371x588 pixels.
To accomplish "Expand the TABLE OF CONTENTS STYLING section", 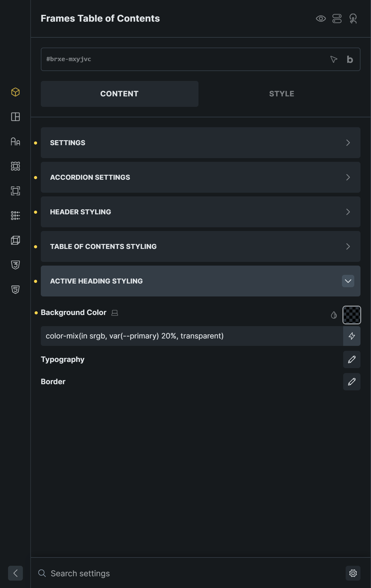I will point(201,246).
